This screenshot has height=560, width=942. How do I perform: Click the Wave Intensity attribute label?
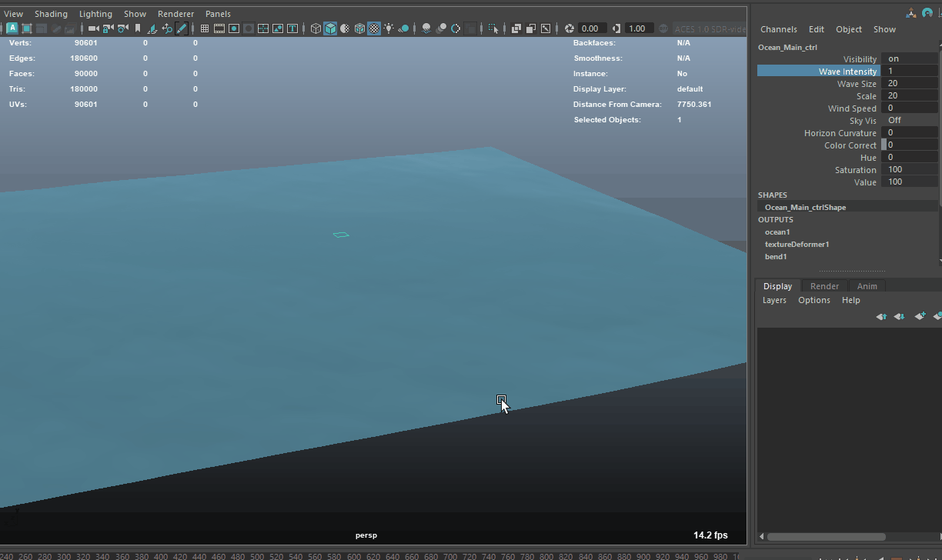point(847,72)
